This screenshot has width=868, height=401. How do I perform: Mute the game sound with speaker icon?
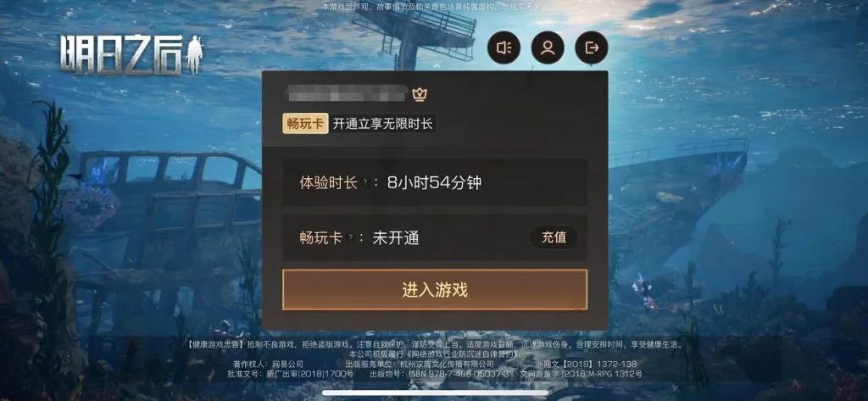point(504,47)
